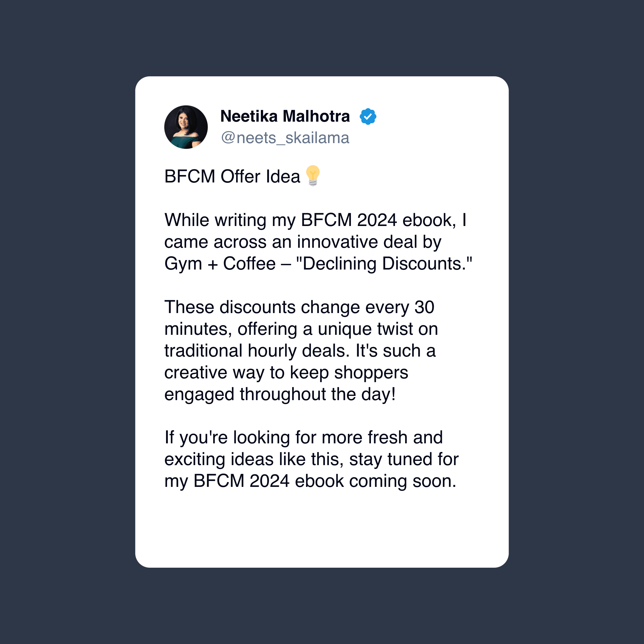
Task: Click the closing "ebook coming soon." text
Action: coord(375,481)
